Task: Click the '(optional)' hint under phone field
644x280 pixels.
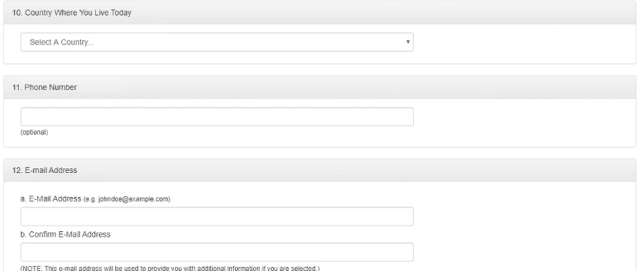Action: (x=34, y=133)
